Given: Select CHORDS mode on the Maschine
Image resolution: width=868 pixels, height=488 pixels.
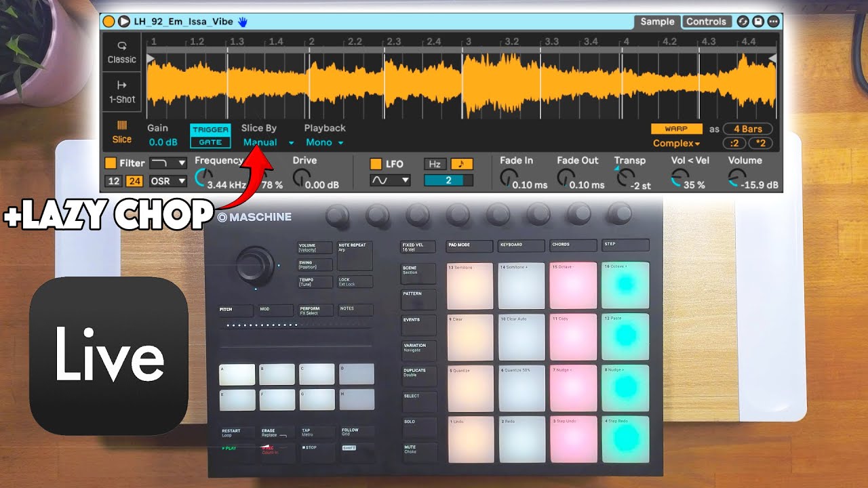Looking at the screenshot, I should pyautogui.click(x=573, y=246).
